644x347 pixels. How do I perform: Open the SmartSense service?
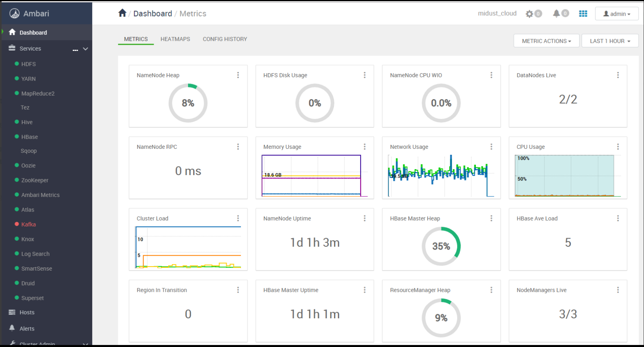[x=37, y=269]
